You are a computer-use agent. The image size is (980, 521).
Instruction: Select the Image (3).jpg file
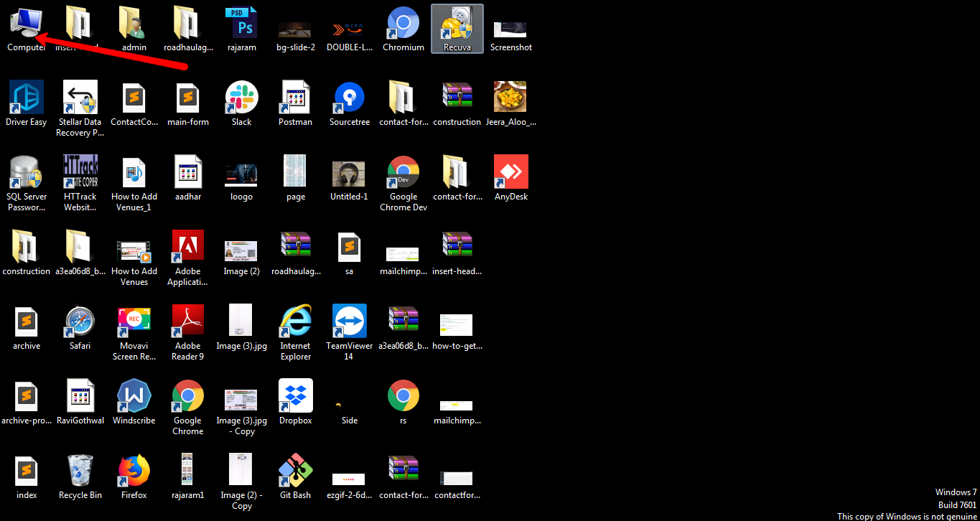coord(242,327)
